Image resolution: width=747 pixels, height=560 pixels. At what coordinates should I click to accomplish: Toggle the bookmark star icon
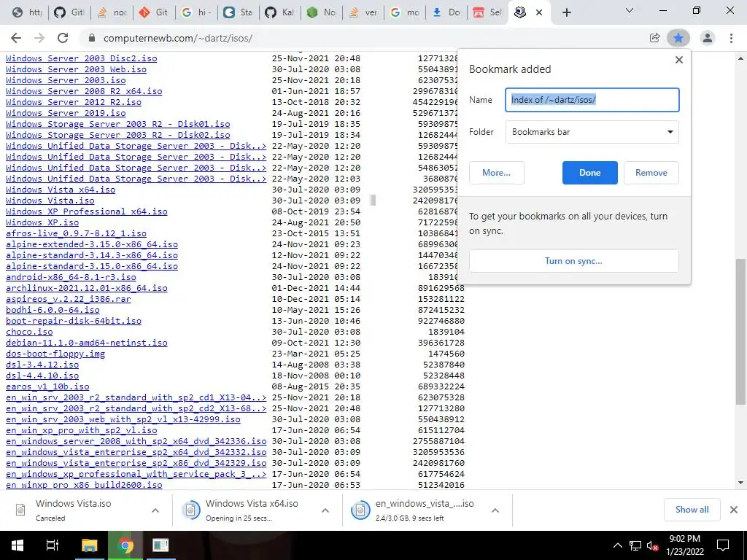[678, 38]
